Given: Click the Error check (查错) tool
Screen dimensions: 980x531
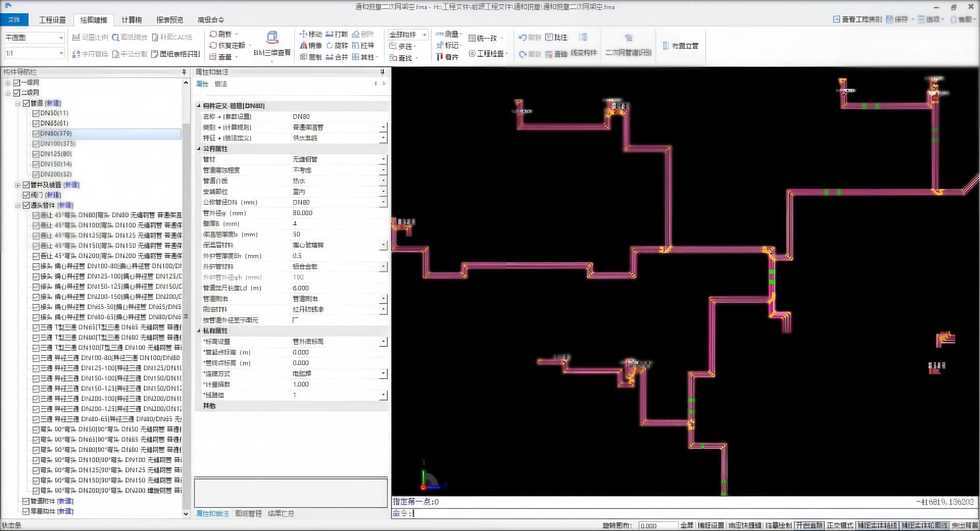Looking at the screenshot, I should [x=556, y=54].
